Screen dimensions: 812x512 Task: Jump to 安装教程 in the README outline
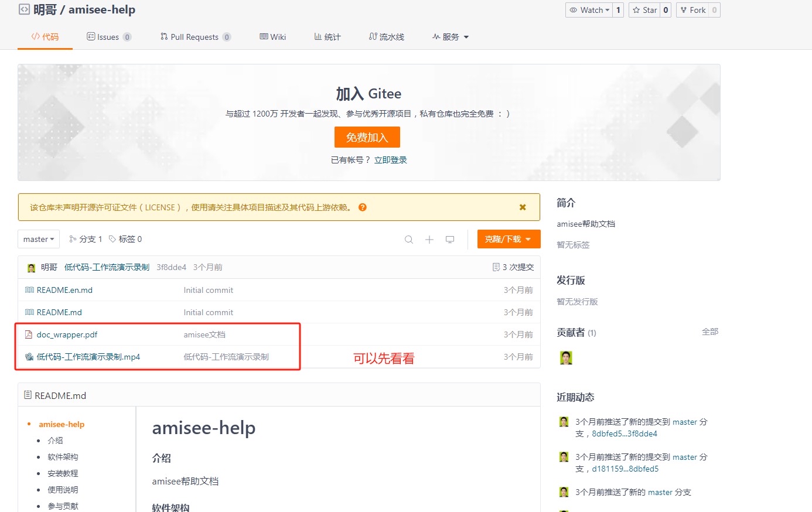tap(63, 473)
